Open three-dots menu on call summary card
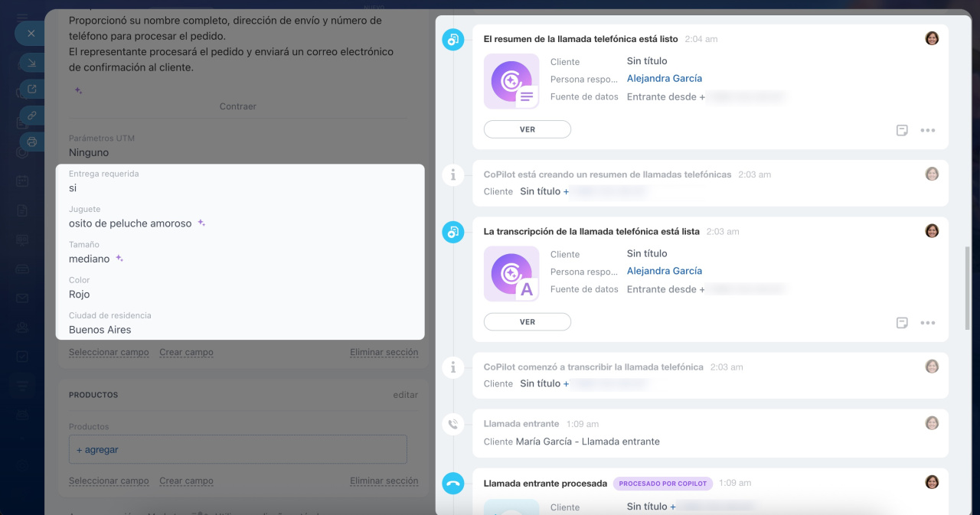980x515 pixels. (927, 130)
